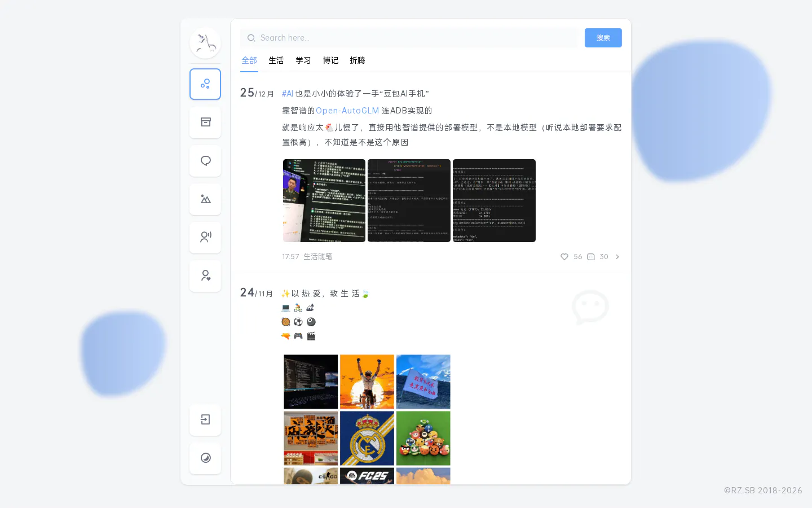Toggle the dark mode theme icon

tap(205, 458)
